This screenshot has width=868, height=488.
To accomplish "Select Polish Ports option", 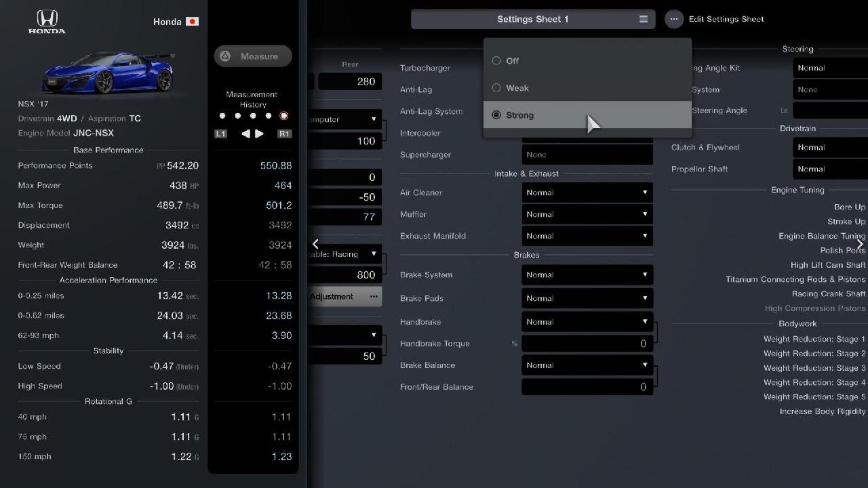I will (843, 250).
